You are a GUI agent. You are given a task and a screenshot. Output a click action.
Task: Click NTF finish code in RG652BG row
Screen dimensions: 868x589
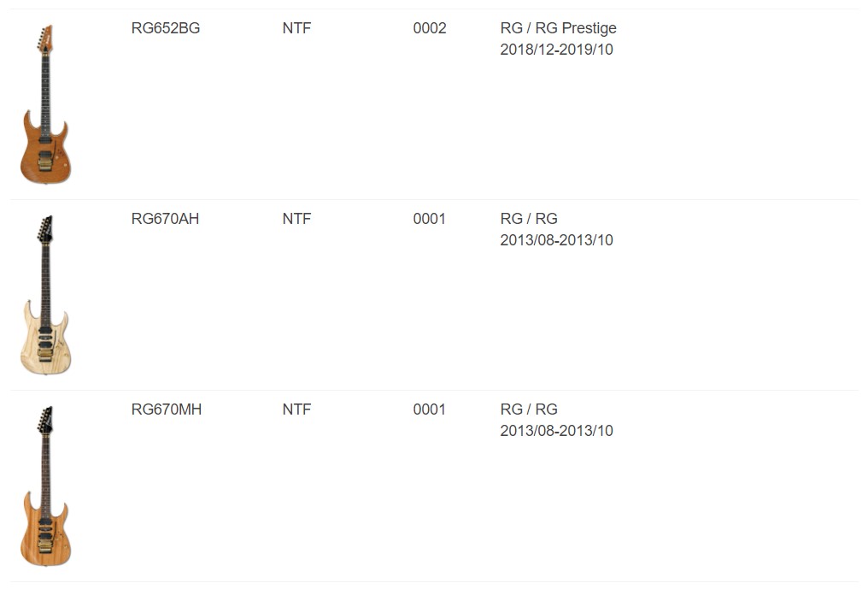296,28
